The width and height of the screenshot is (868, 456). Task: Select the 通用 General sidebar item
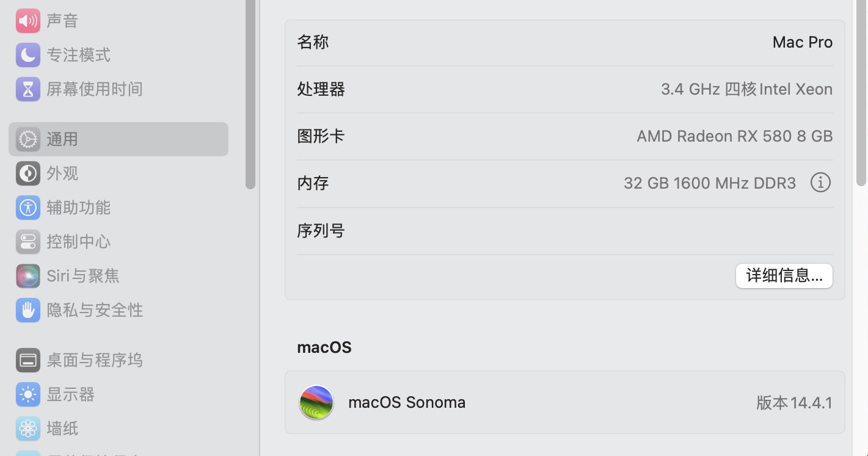(x=119, y=139)
